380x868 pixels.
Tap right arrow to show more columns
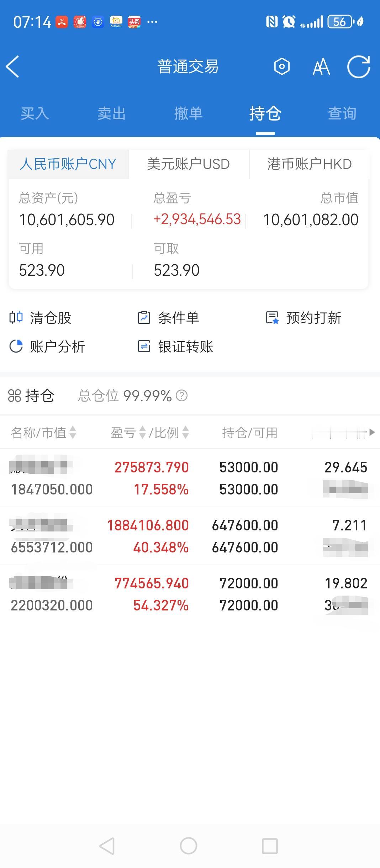click(x=372, y=432)
